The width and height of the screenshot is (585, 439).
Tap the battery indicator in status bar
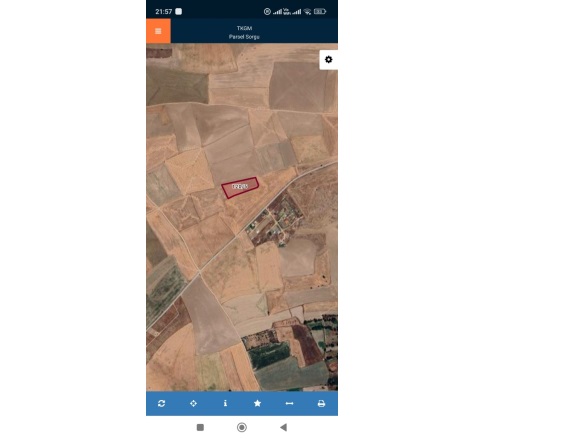click(320, 12)
